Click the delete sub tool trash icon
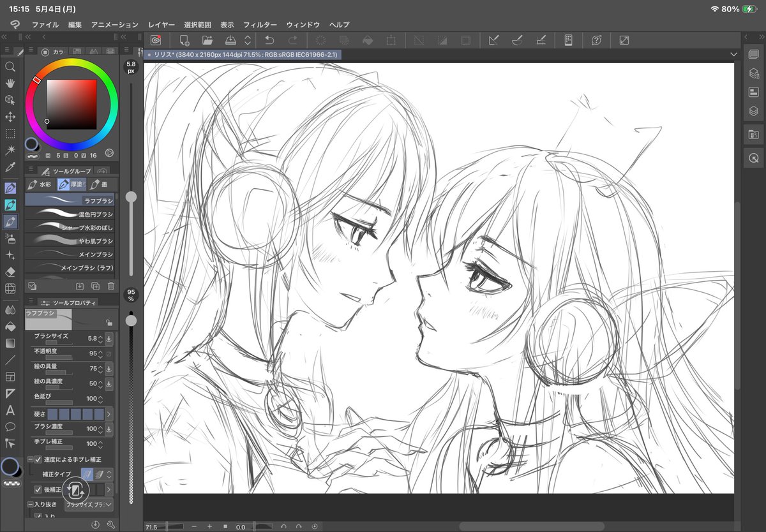 pos(111,286)
